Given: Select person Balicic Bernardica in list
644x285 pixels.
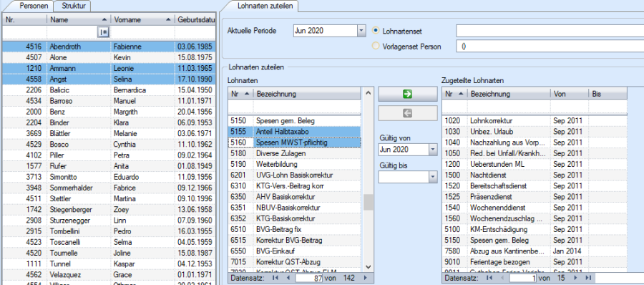Looking at the screenshot, I should pyautogui.click(x=109, y=90).
